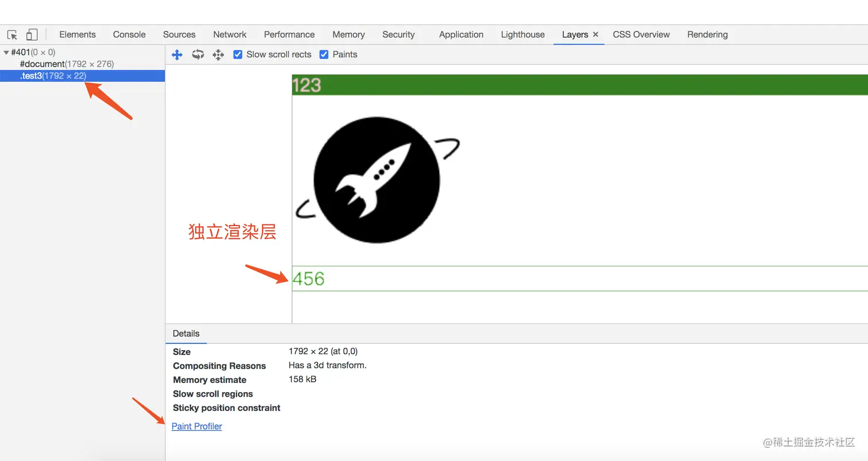This screenshot has height=461, width=868.
Task: Select the pan mode tool
Action: [177, 55]
